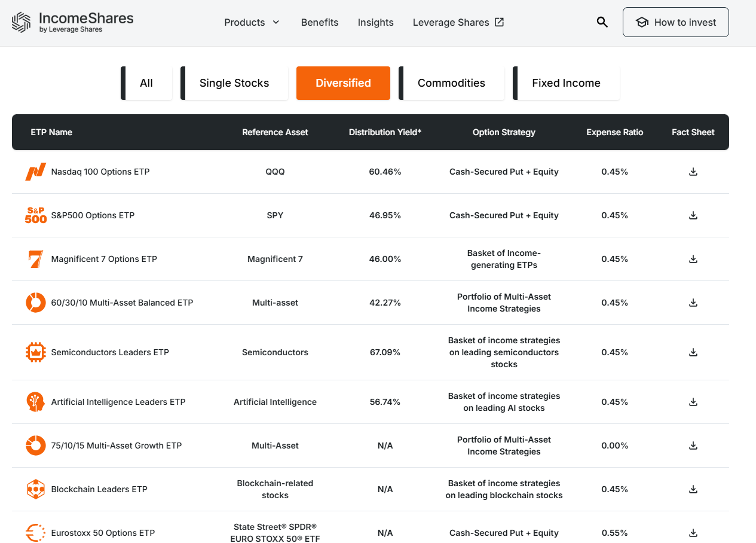Click the How to invest button
The height and width of the screenshot is (543, 756).
click(676, 22)
